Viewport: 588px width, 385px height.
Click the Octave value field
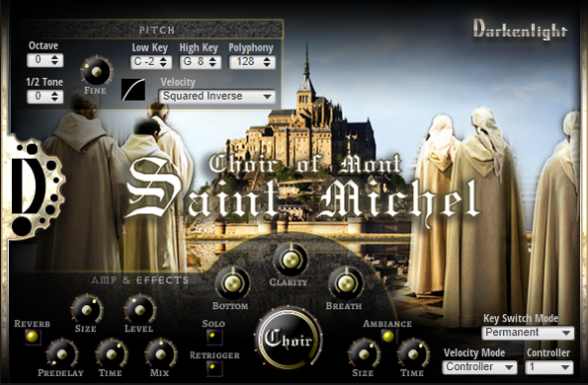pyautogui.click(x=39, y=60)
